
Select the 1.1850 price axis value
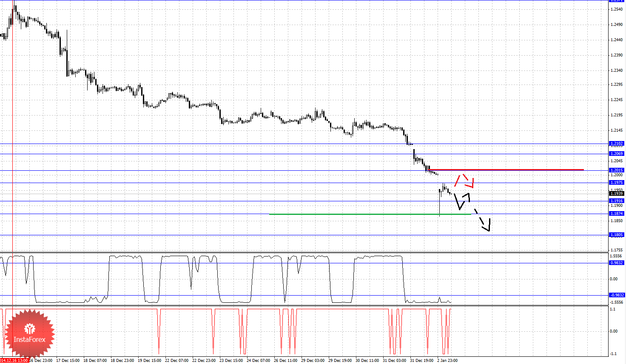[617, 221]
